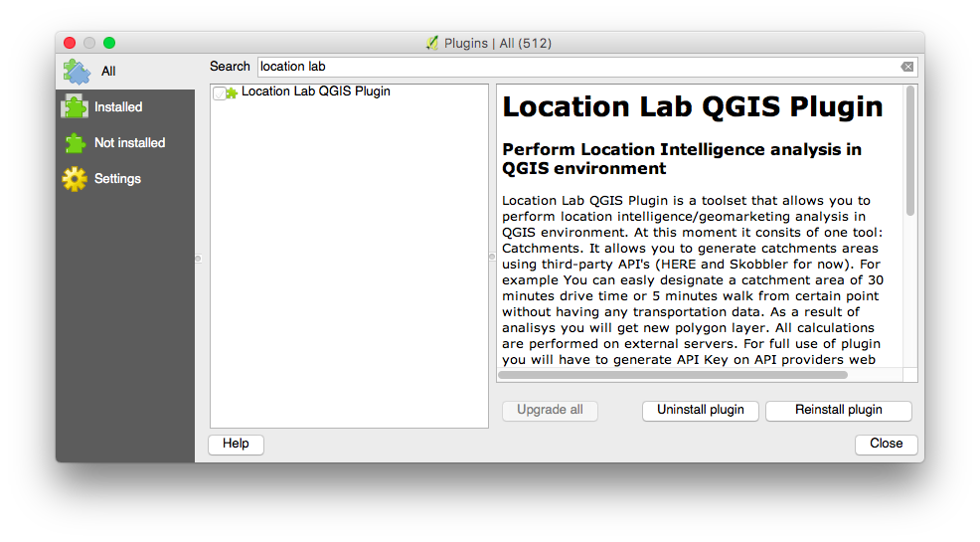Select the Location Lab QGIS Plugin list entry
Screen dimensions: 980x542
349,91
